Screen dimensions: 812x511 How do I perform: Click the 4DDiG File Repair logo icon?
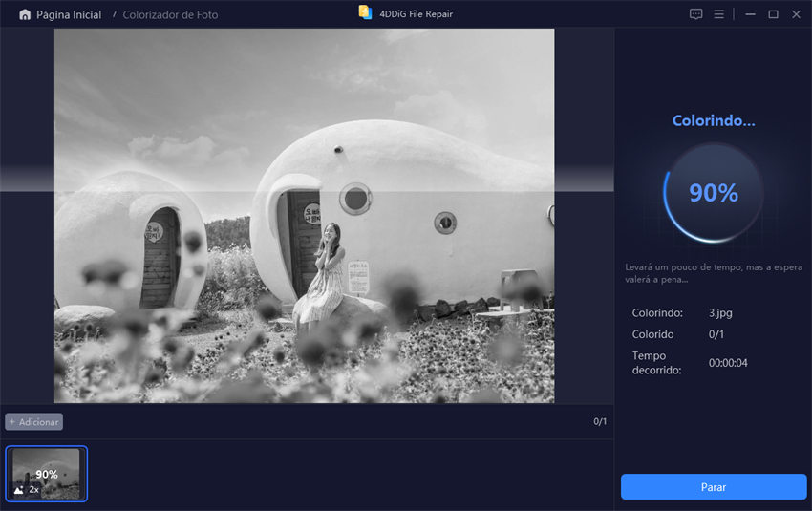(365, 13)
